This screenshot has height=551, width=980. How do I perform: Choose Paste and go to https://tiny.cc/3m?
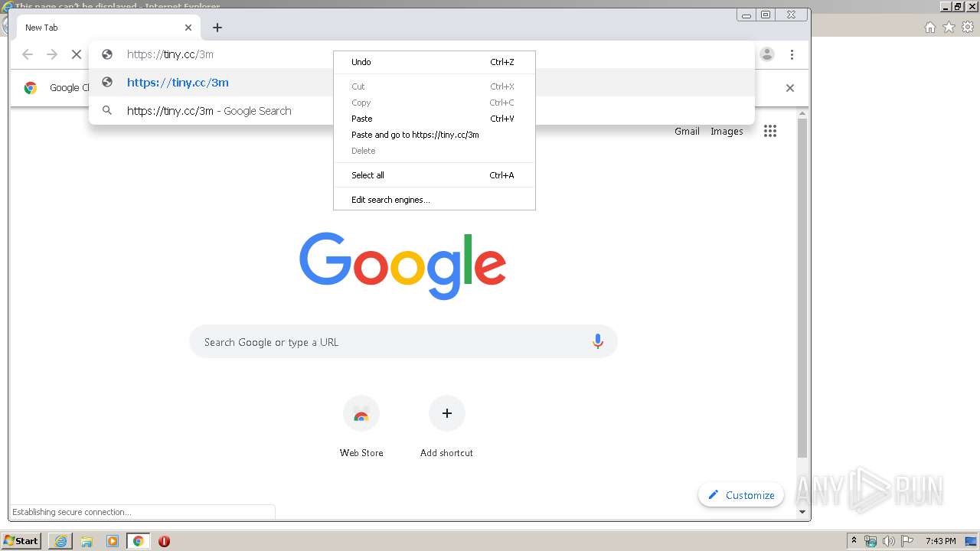click(434, 135)
